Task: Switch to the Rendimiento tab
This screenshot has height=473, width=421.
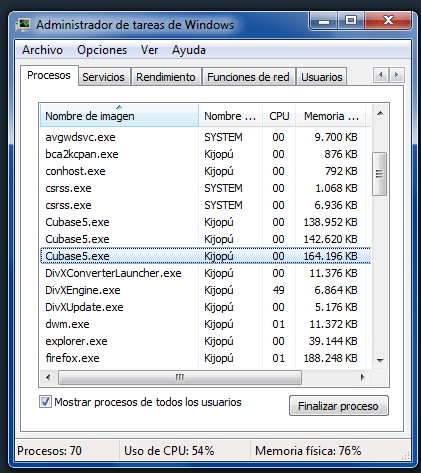Action: coord(166,77)
